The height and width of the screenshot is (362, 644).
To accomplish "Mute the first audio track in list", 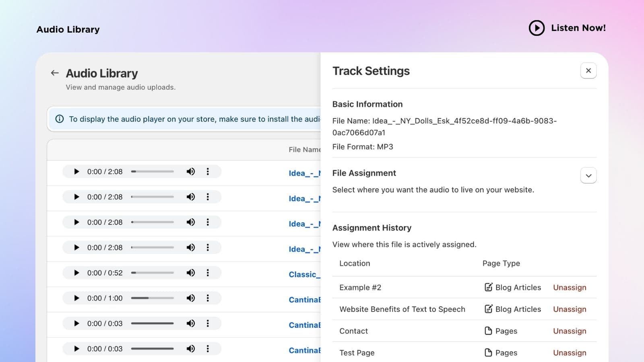I will coord(191,172).
